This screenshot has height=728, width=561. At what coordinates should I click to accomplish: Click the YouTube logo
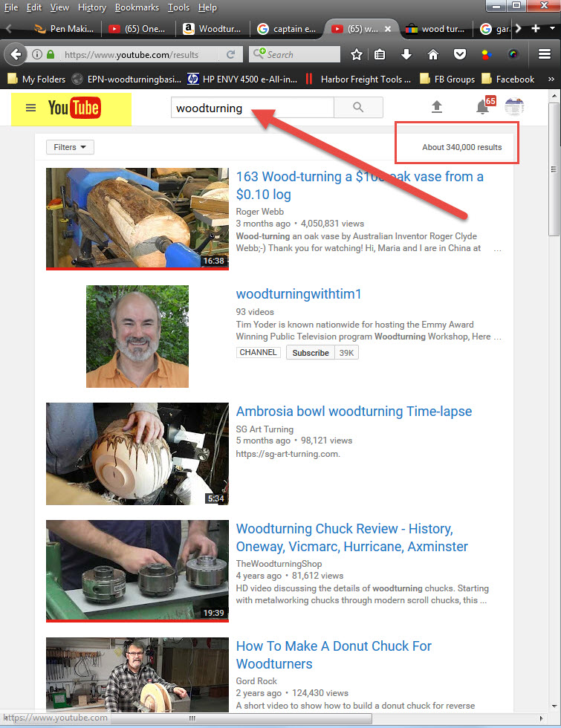[x=74, y=108]
